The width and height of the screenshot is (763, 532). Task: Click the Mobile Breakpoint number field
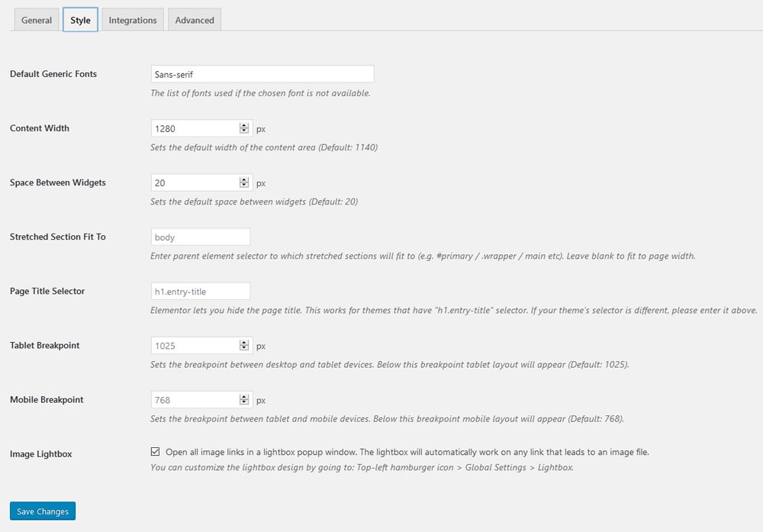(x=195, y=399)
